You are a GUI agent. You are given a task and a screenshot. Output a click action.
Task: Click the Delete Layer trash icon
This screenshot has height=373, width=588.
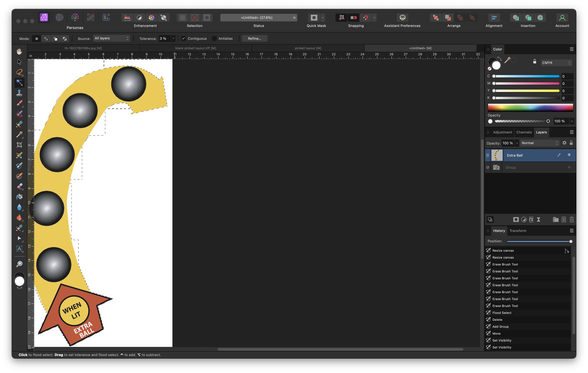pyautogui.click(x=571, y=220)
